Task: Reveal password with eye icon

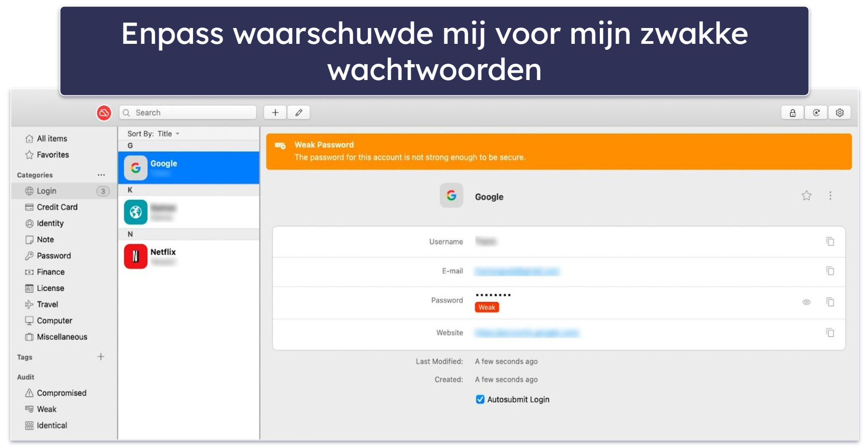Action: (806, 302)
